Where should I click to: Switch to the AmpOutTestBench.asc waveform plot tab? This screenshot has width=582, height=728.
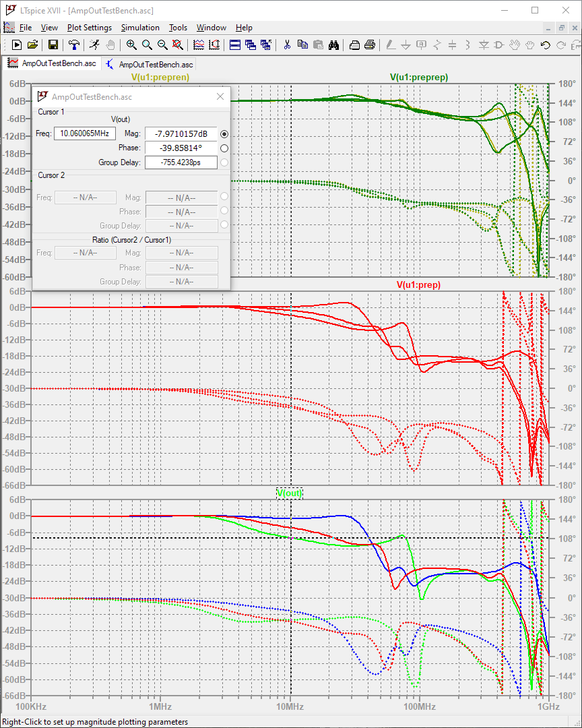51,63
